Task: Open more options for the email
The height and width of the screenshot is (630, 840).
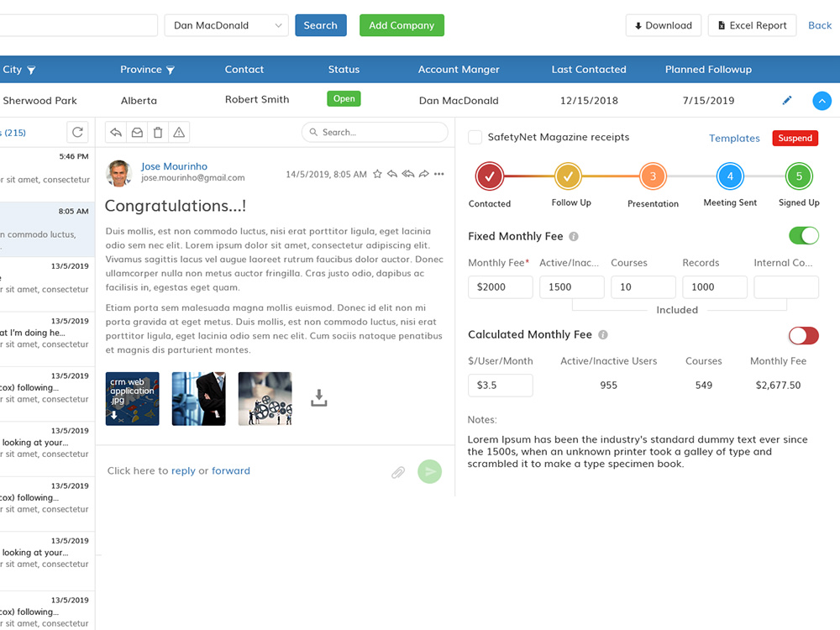Action: 438,174
